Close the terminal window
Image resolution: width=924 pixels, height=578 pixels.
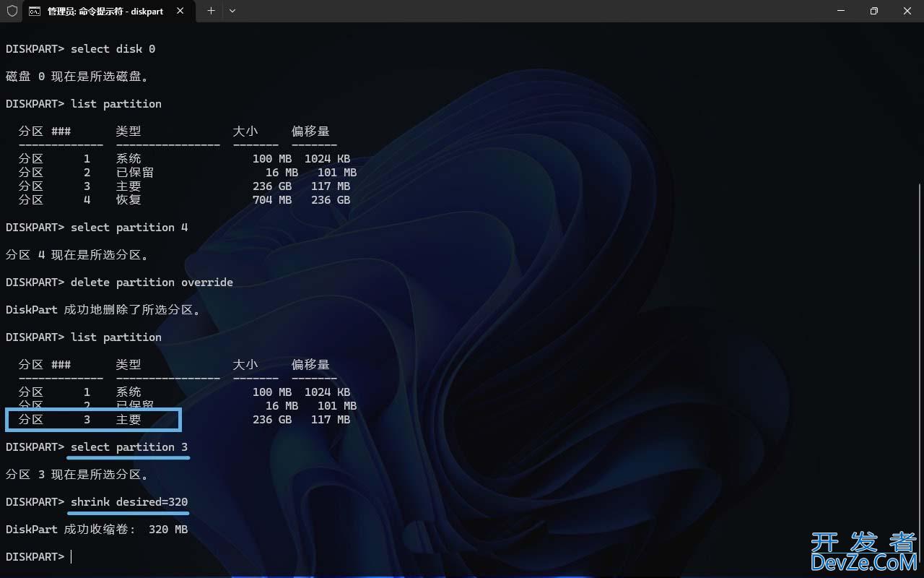[x=907, y=11]
